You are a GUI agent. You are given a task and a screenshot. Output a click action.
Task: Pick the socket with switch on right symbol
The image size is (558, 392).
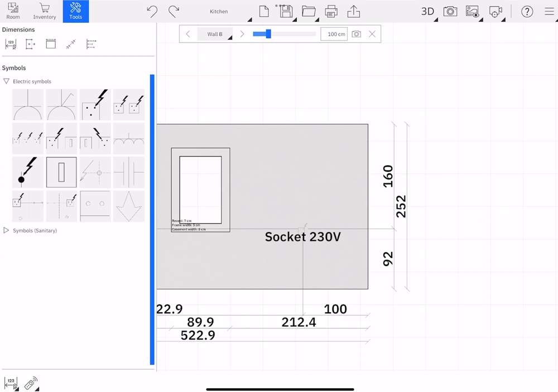tap(61, 138)
